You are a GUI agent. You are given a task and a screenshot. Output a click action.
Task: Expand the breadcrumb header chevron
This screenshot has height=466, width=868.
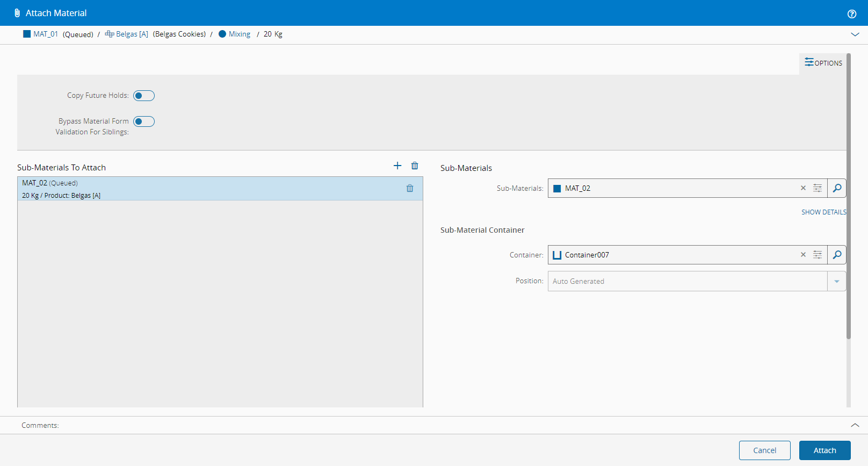[x=855, y=34]
